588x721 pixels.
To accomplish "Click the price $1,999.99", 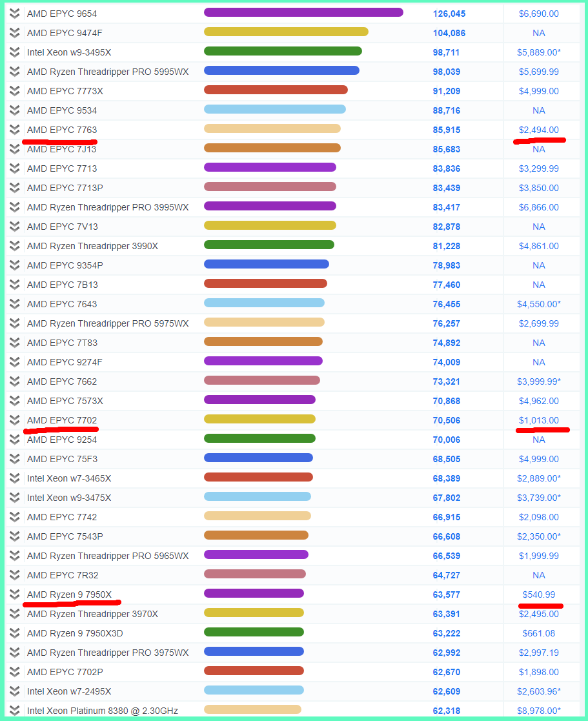I will (539, 556).
